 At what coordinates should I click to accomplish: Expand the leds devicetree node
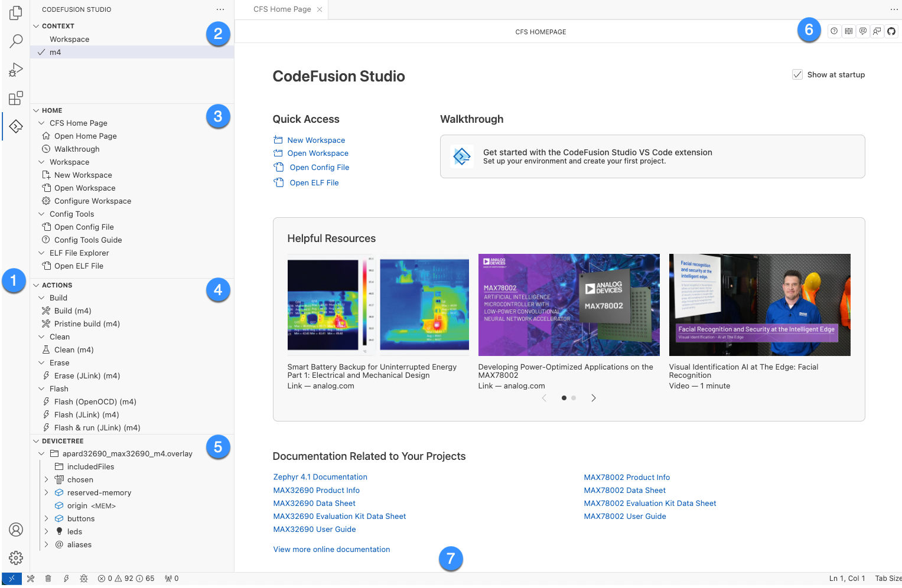click(46, 531)
